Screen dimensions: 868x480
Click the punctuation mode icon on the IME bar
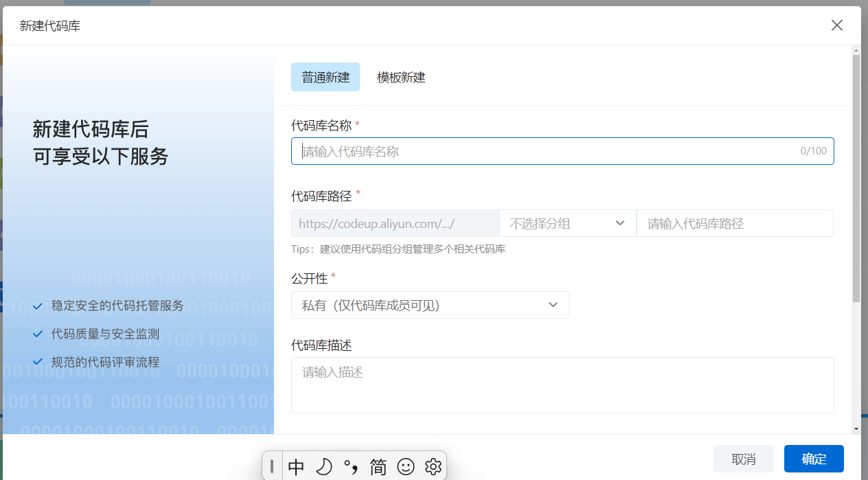point(352,466)
